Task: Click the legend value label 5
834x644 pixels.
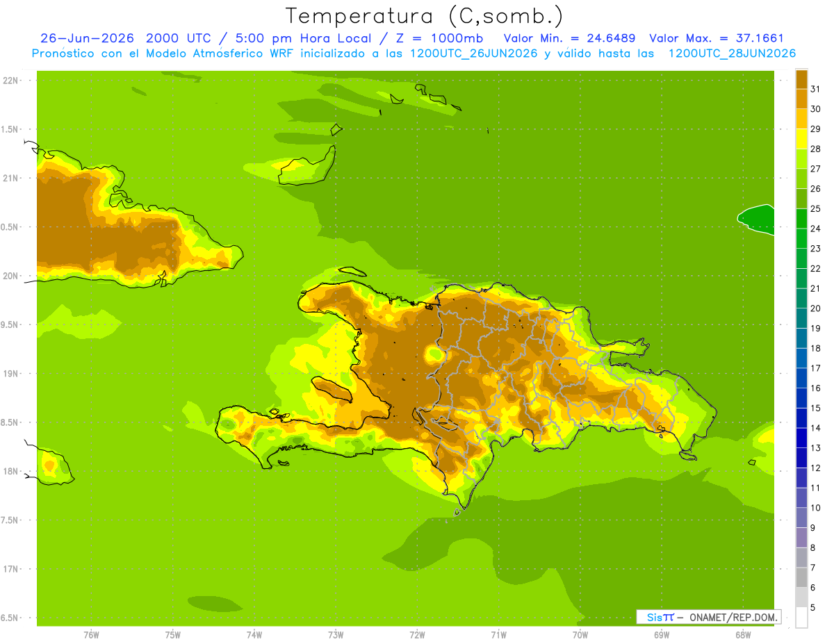Action: 813,608
